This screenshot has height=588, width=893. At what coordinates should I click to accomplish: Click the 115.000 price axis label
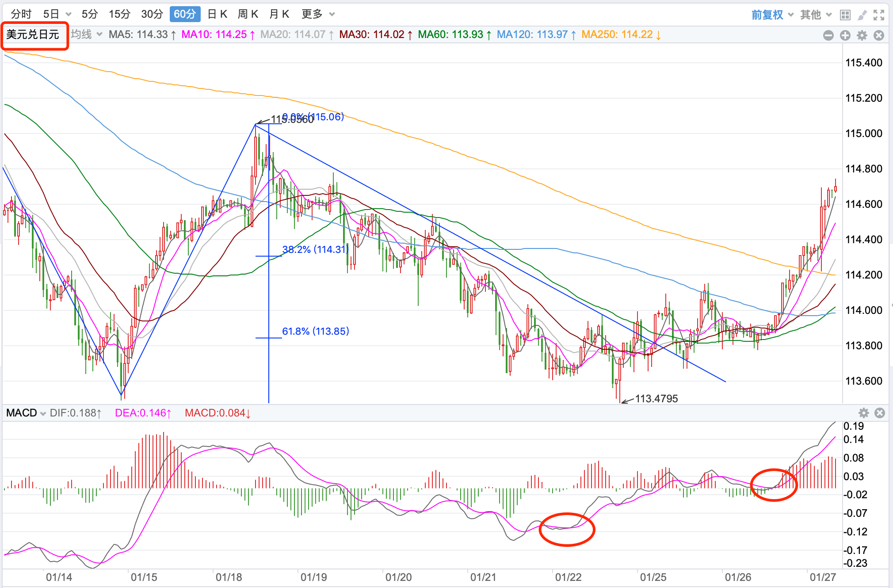[864, 134]
